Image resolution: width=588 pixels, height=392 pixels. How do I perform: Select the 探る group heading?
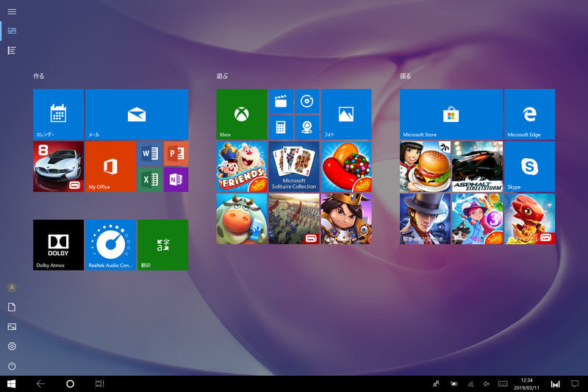tap(406, 76)
